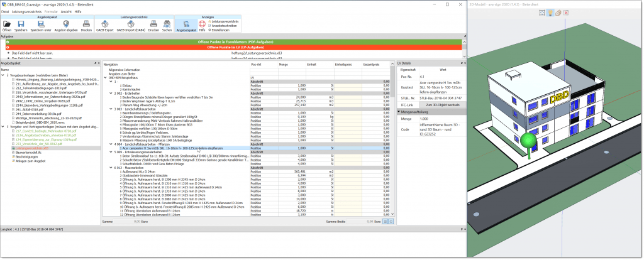Select 241_Abfall-0318.pdf document
The height and width of the screenshot is (260, 644).
point(30,109)
